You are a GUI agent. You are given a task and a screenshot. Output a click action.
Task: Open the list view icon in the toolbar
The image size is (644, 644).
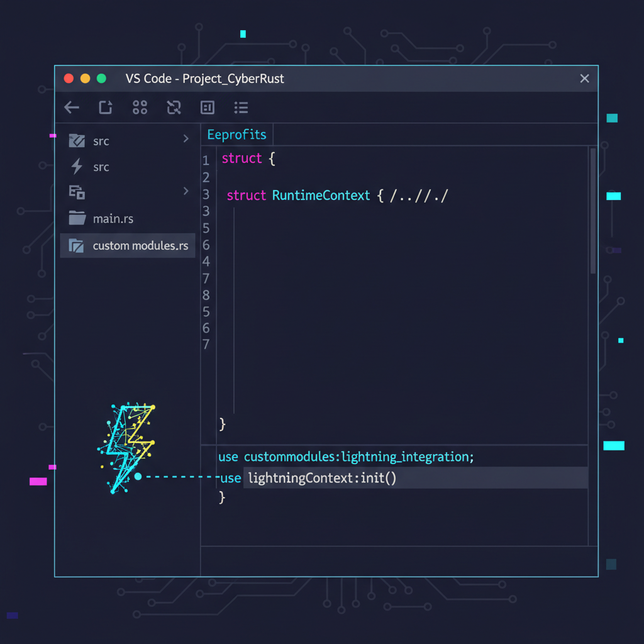[241, 107]
